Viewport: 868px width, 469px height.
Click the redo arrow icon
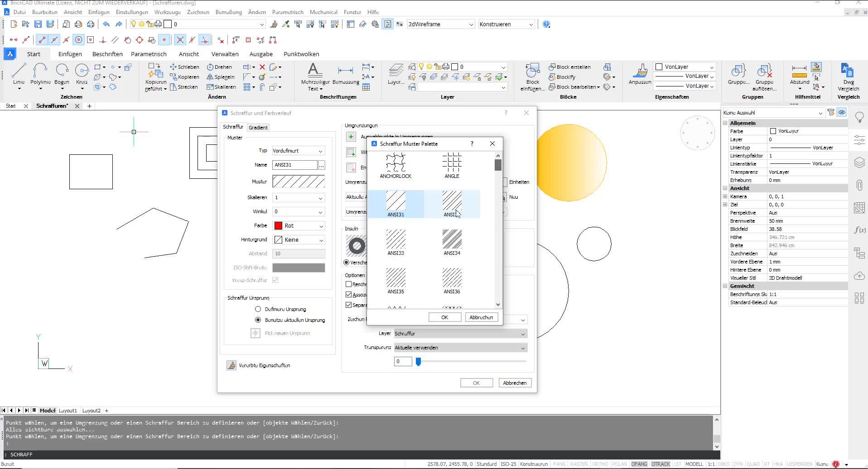point(119,24)
